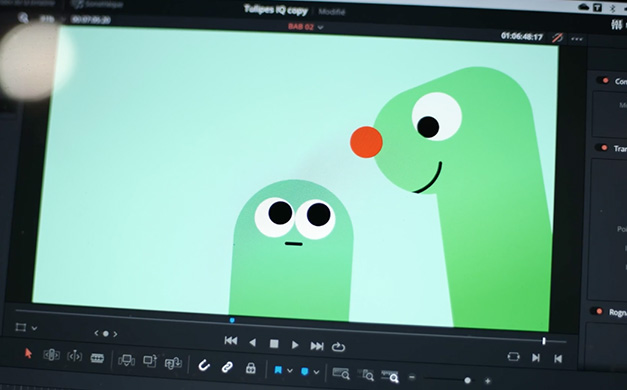Activate the Dynamic Trim mode tool
The height and width of the screenshot is (390, 627).
[x=75, y=356]
